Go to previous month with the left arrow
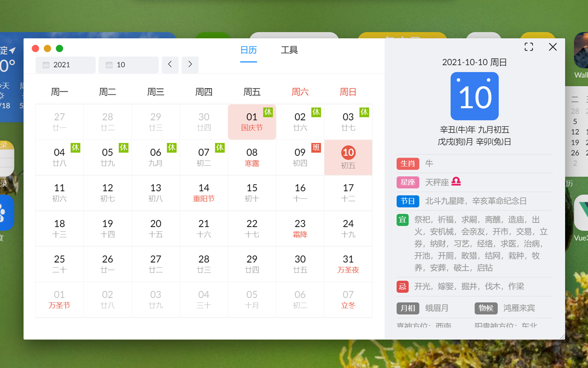Viewport: 588px width, 368px height. (170, 65)
